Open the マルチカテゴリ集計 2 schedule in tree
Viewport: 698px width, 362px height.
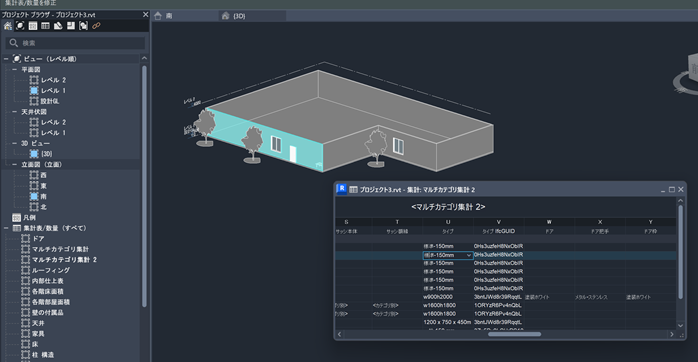[64, 260]
